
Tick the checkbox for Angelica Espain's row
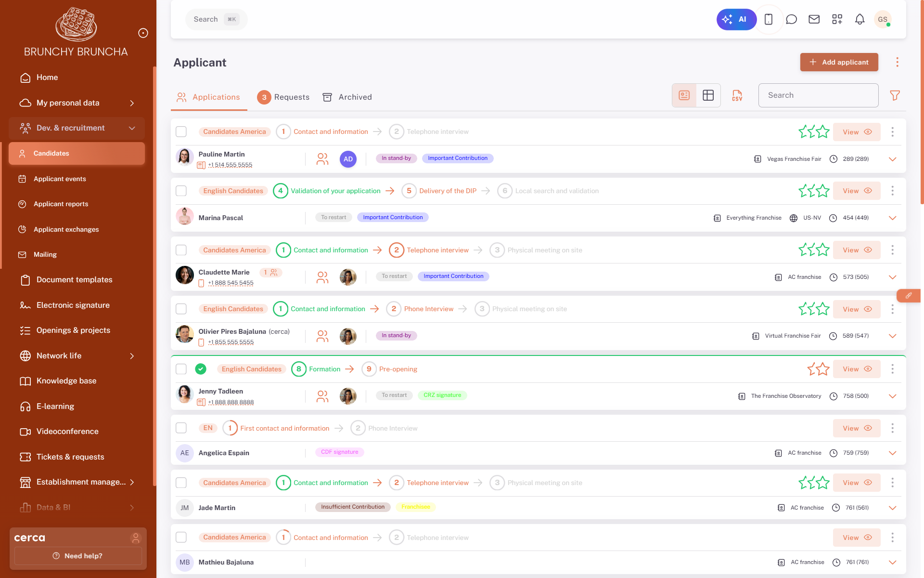pyautogui.click(x=181, y=428)
